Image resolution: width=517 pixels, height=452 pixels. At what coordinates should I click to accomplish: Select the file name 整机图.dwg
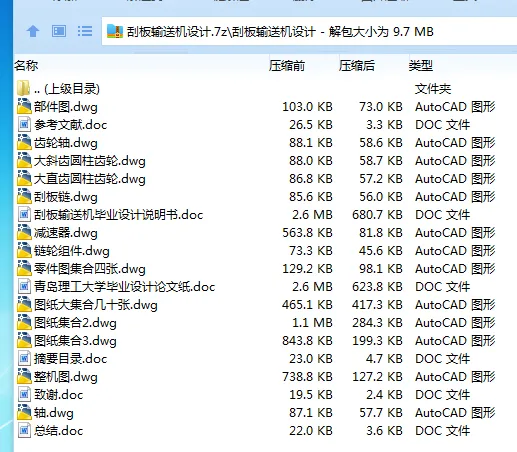(x=66, y=377)
